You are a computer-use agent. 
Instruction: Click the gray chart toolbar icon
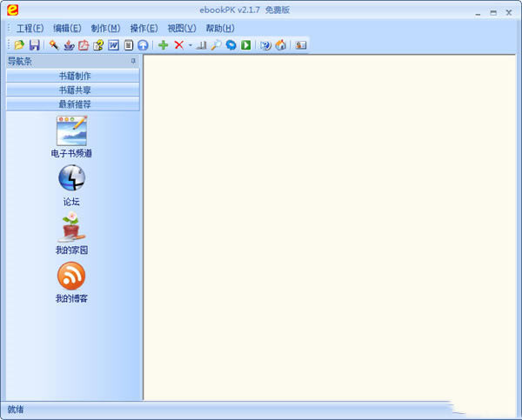pyautogui.click(x=202, y=45)
